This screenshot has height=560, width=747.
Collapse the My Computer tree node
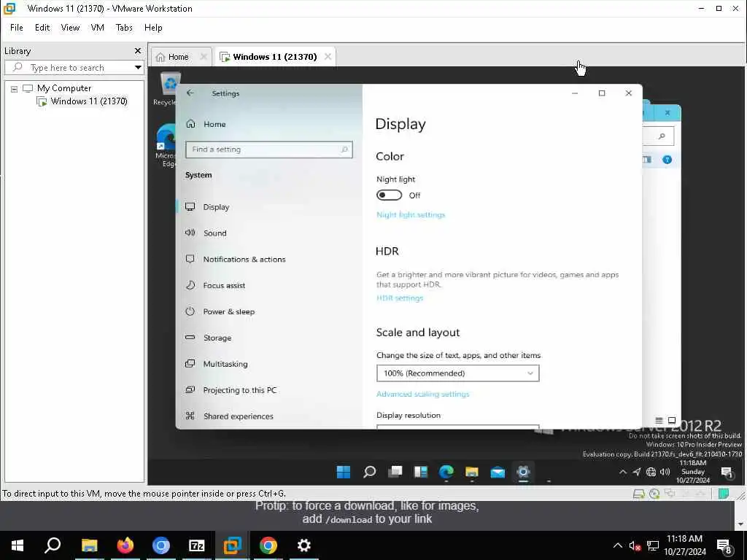15,88
